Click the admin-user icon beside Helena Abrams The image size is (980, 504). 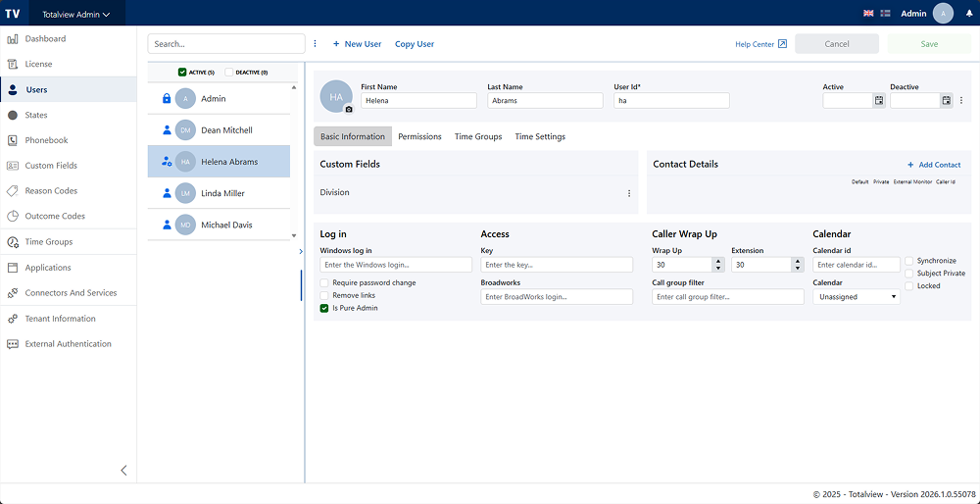tap(167, 162)
